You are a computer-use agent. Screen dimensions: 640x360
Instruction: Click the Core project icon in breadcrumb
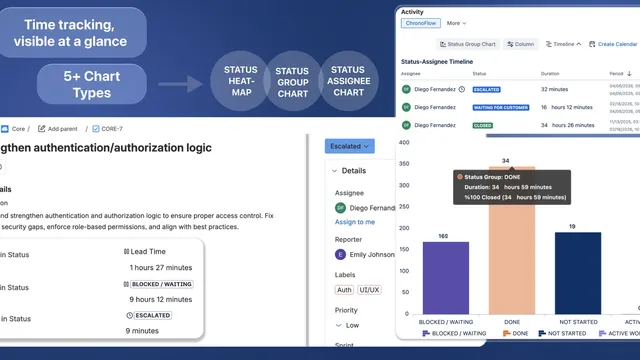click(4, 129)
